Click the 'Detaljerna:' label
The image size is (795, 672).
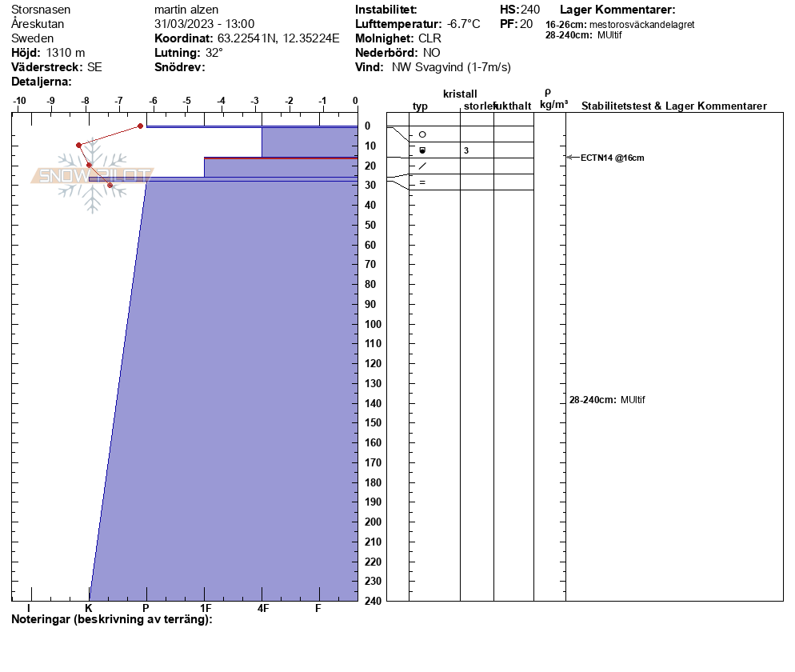click(42, 82)
